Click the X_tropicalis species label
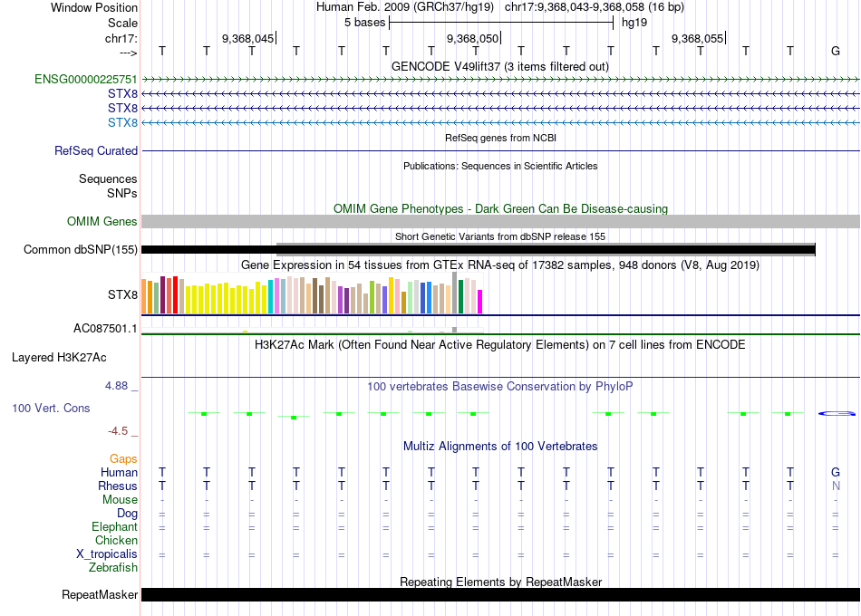861x616 pixels. (x=107, y=554)
